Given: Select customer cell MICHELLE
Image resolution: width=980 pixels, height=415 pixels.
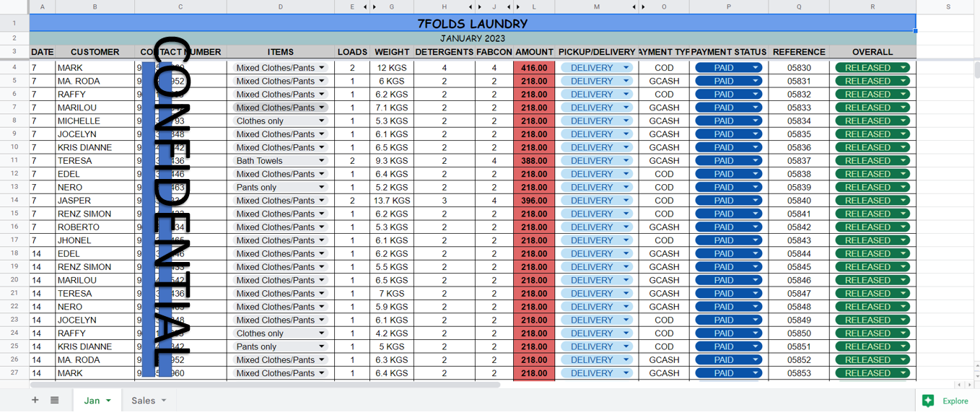Looking at the screenshot, I should 95,121.
